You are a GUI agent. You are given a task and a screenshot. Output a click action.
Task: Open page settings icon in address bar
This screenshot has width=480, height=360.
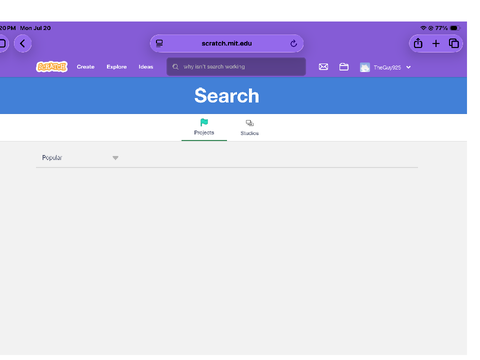159,43
